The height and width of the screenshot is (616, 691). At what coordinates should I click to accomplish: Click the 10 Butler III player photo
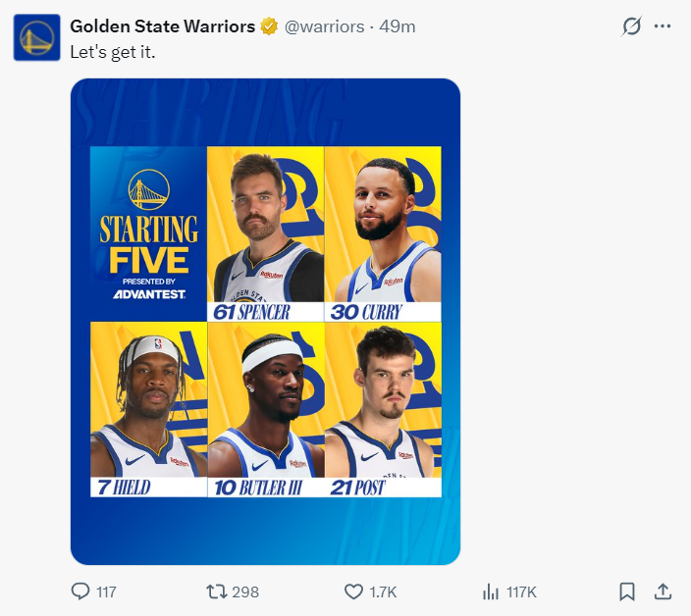[265, 408]
